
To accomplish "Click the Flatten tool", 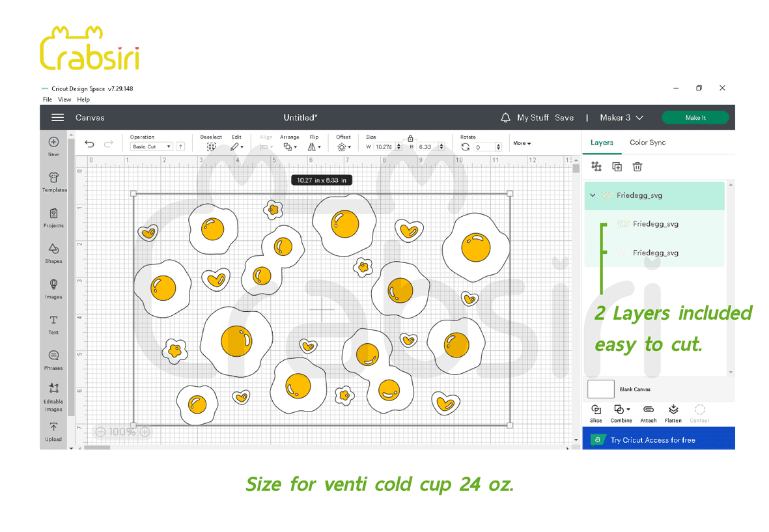I will point(673,412).
